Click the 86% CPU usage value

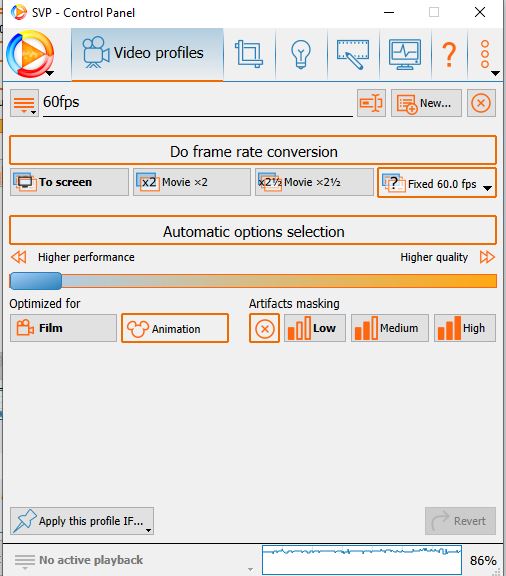(x=483, y=561)
